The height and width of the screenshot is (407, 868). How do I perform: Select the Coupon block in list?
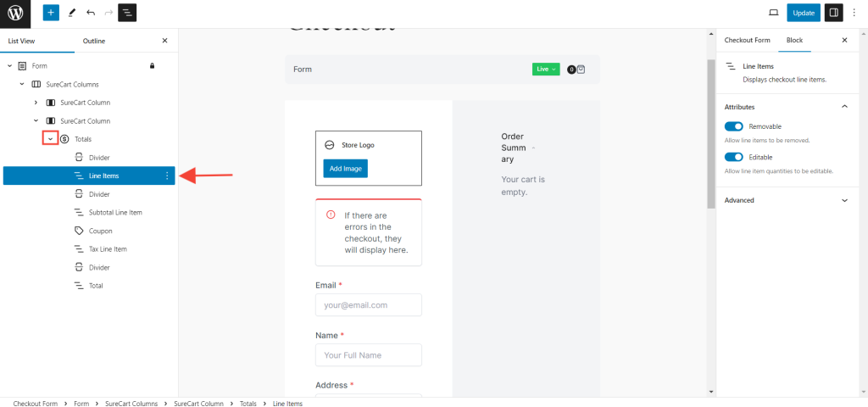tap(100, 231)
